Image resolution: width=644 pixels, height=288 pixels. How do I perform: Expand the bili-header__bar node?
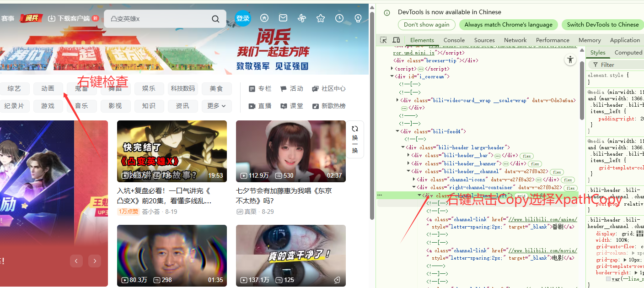point(408,156)
